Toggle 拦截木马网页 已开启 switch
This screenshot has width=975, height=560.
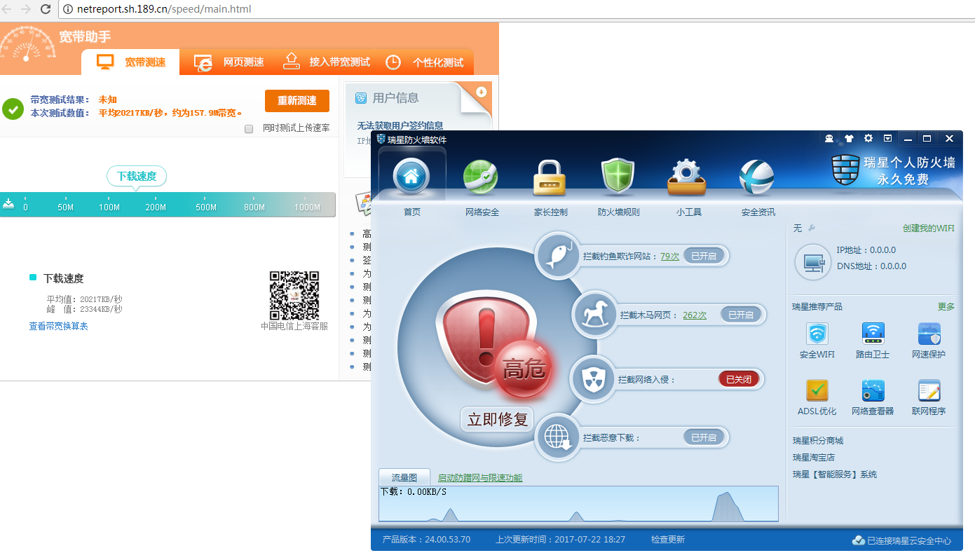[740, 315]
